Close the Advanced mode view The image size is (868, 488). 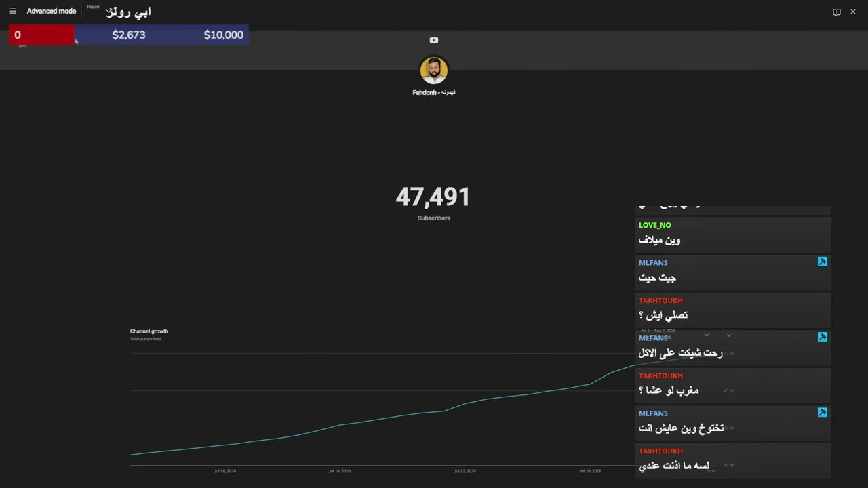click(x=853, y=12)
